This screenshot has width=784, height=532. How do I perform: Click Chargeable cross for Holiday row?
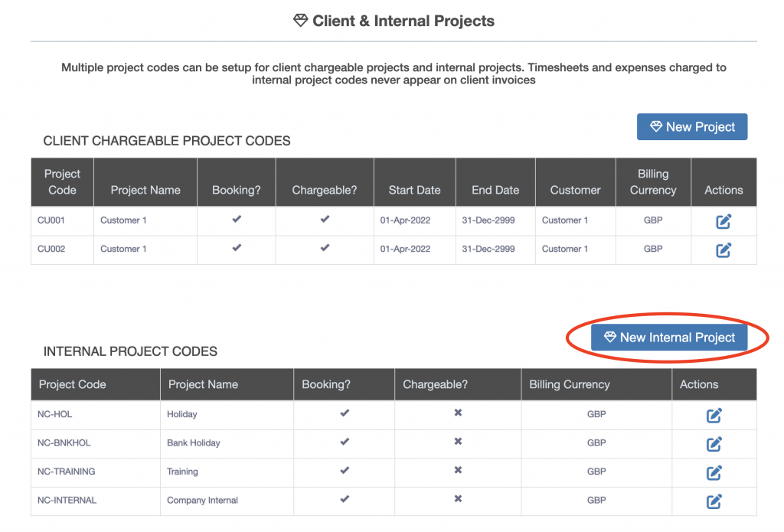pyautogui.click(x=458, y=413)
